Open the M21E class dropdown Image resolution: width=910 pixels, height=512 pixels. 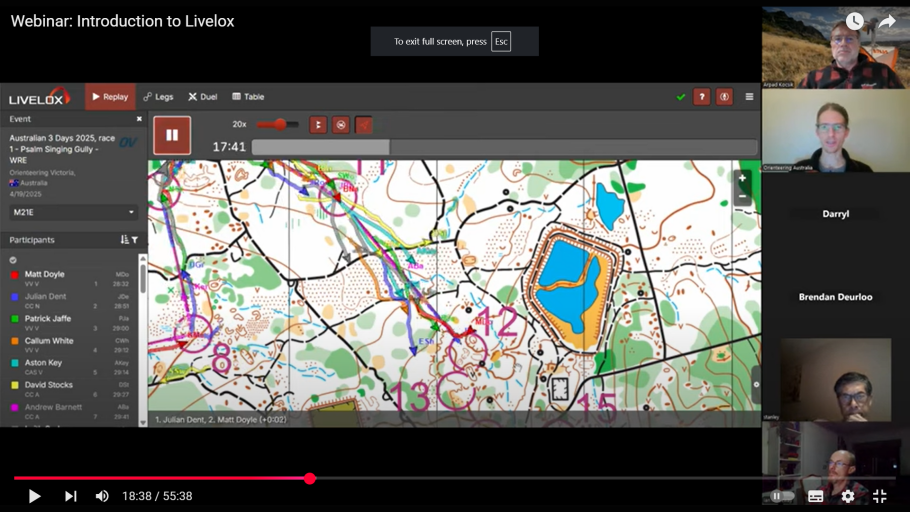coord(73,212)
